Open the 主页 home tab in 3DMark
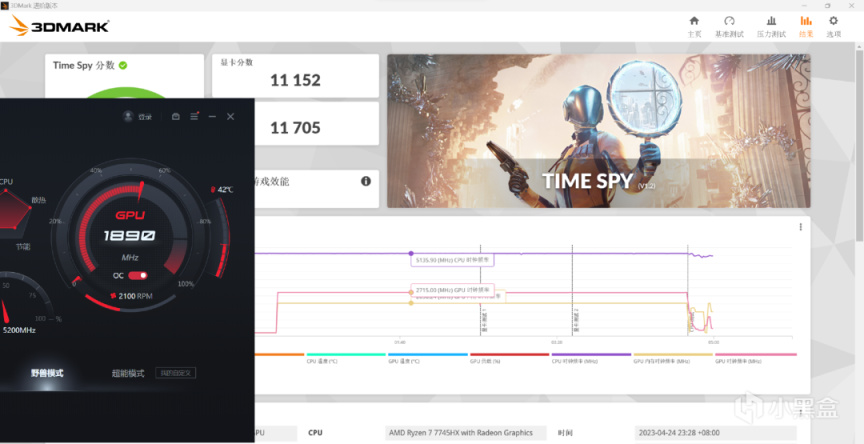 (x=694, y=26)
